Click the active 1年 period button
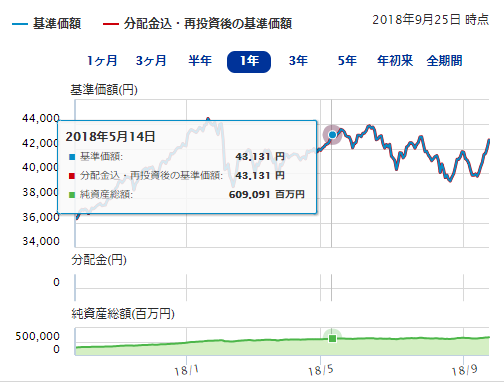 [x=249, y=62]
